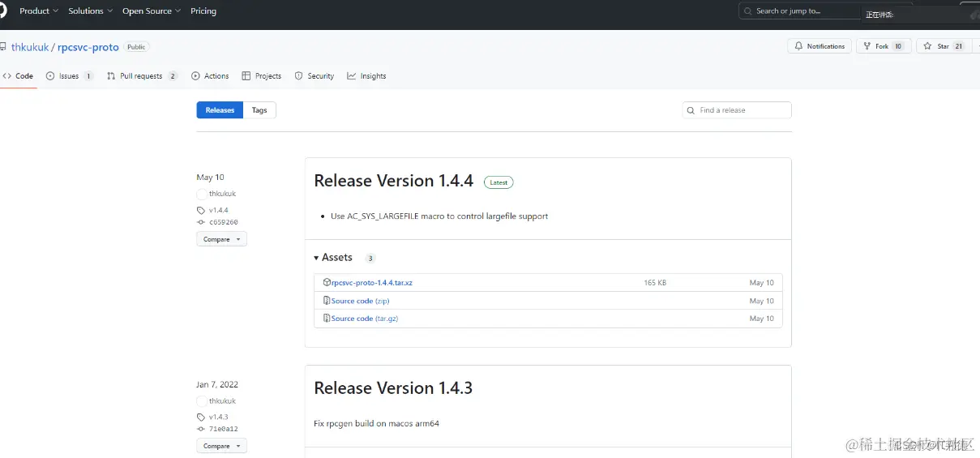This screenshot has width=980, height=458.
Task: Click the Actions tab play icon
Action: [x=195, y=76]
